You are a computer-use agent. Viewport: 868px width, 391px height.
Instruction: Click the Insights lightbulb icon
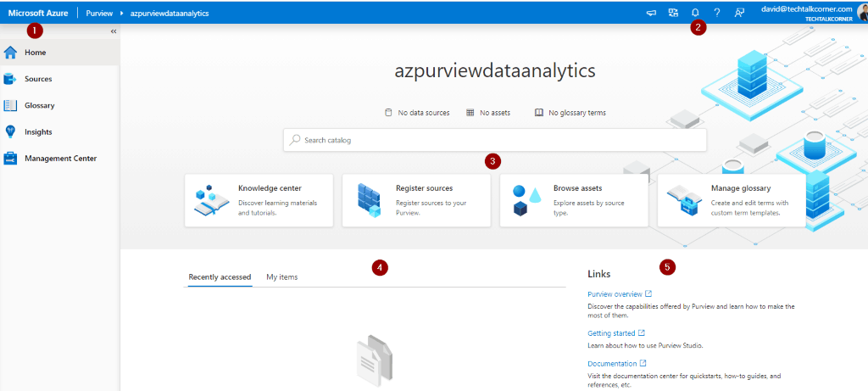(x=10, y=131)
